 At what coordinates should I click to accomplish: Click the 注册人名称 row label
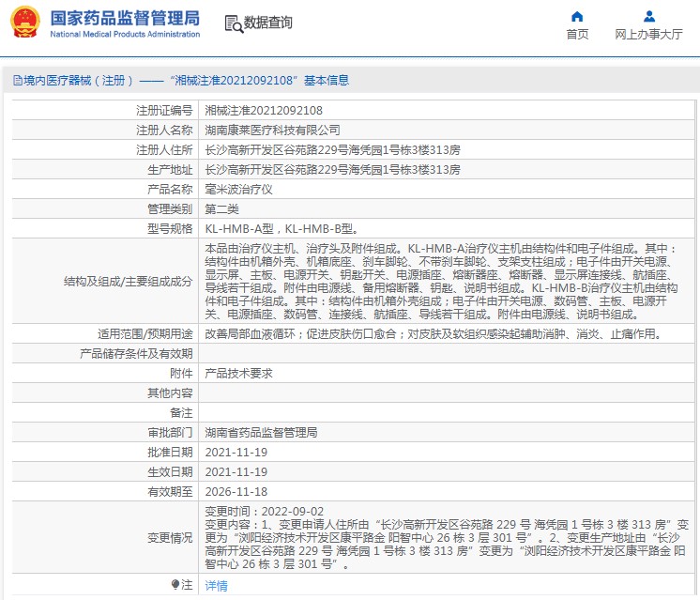click(x=164, y=130)
